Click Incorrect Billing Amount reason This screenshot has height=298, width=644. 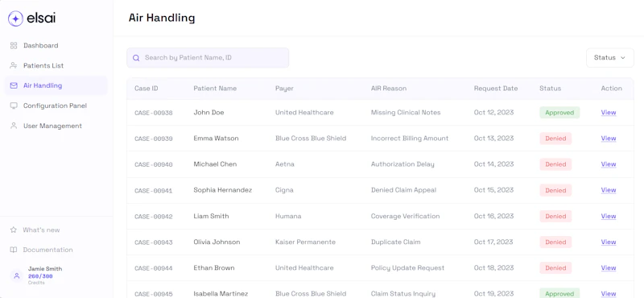(x=410, y=138)
